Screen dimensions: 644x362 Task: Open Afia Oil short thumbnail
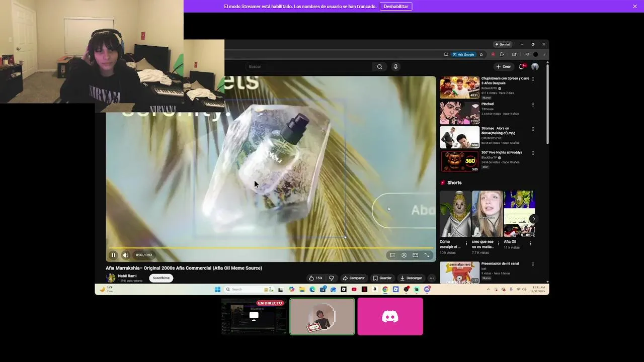(519, 214)
